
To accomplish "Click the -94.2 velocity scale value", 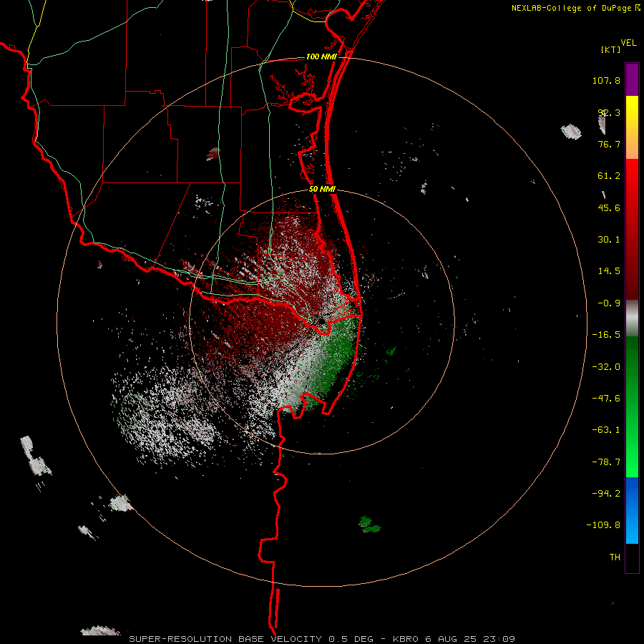I will 606,494.
